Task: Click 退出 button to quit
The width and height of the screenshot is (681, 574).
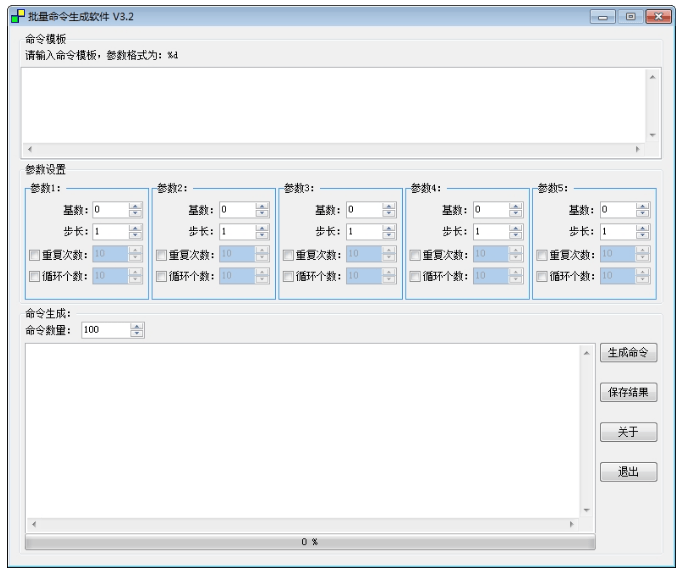Action: click(x=628, y=472)
